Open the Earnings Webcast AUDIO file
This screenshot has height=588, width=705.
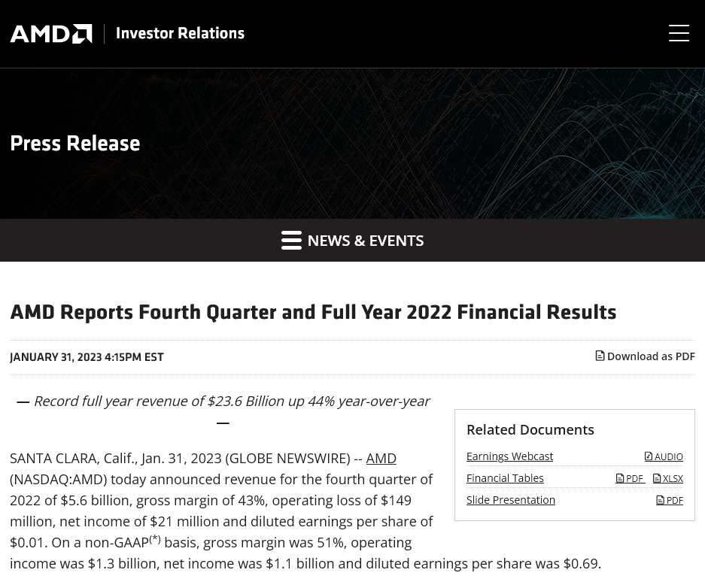[664, 457]
